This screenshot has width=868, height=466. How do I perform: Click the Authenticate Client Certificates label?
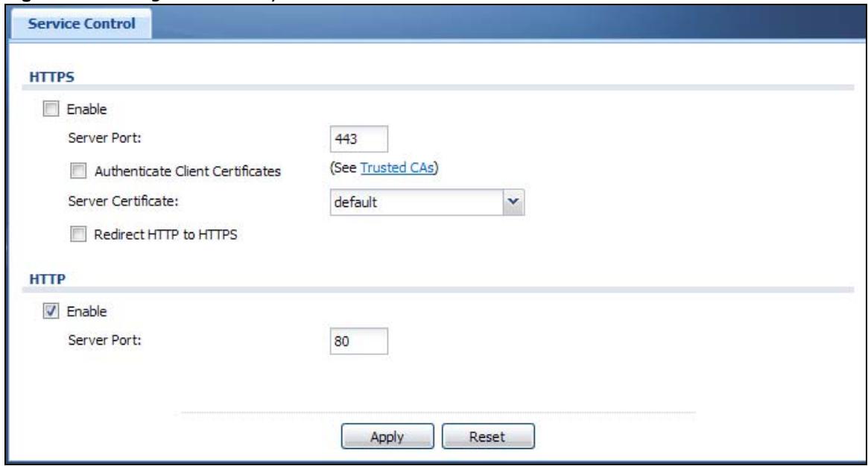tap(188, 171)
